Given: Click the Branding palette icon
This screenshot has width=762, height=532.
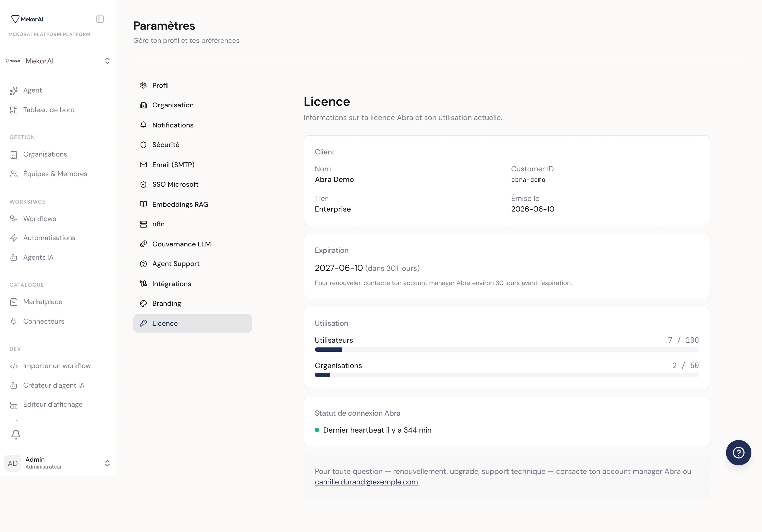Looking at the screenshot, I should (143, 304).
